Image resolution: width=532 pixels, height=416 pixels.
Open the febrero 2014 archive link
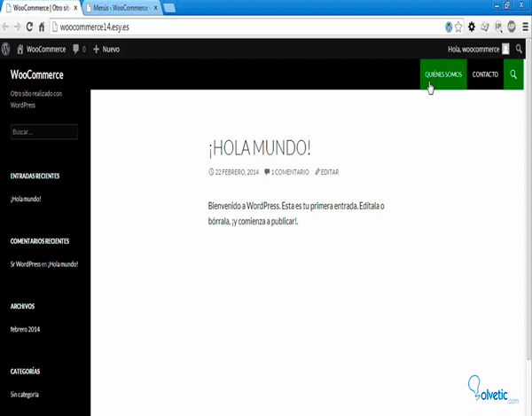click(x=25, y=329)
